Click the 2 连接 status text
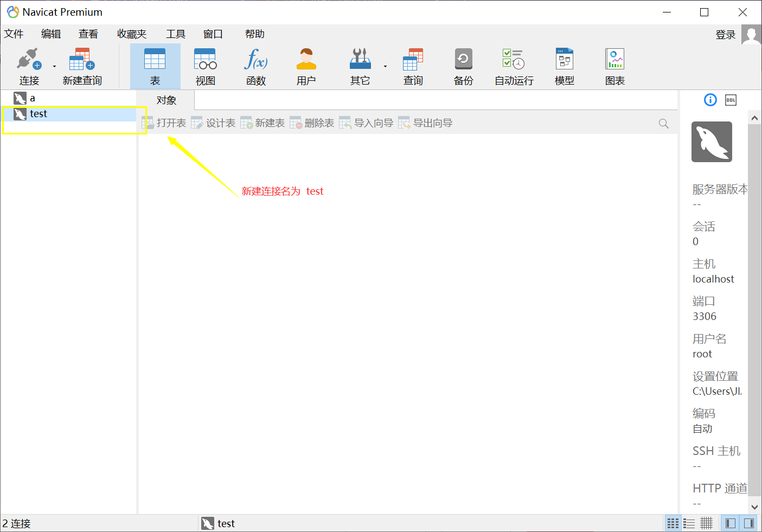The height and width of the screenshot is (532, 762). (x=16, y=523)
